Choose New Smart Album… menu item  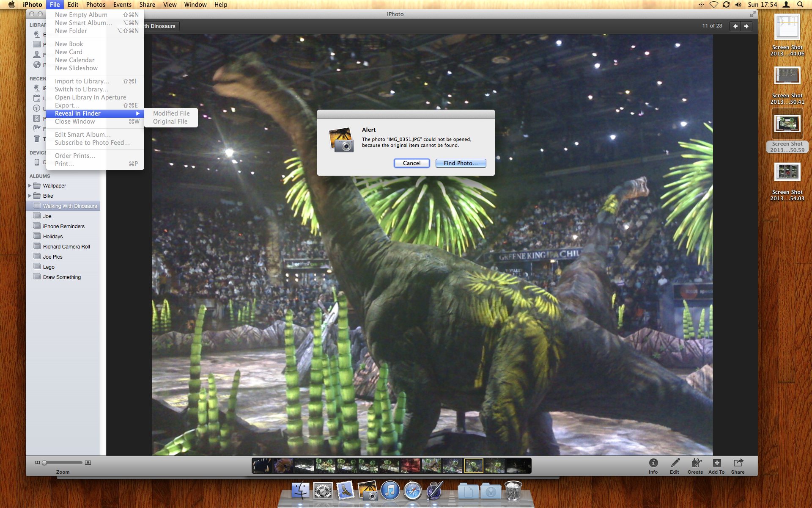[95, 23]
